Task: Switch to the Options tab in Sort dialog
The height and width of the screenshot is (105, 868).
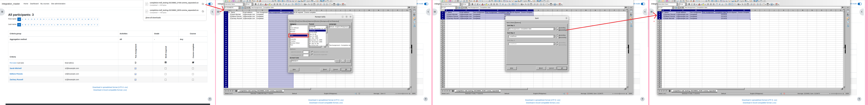Action: click(x=518, y=23)
